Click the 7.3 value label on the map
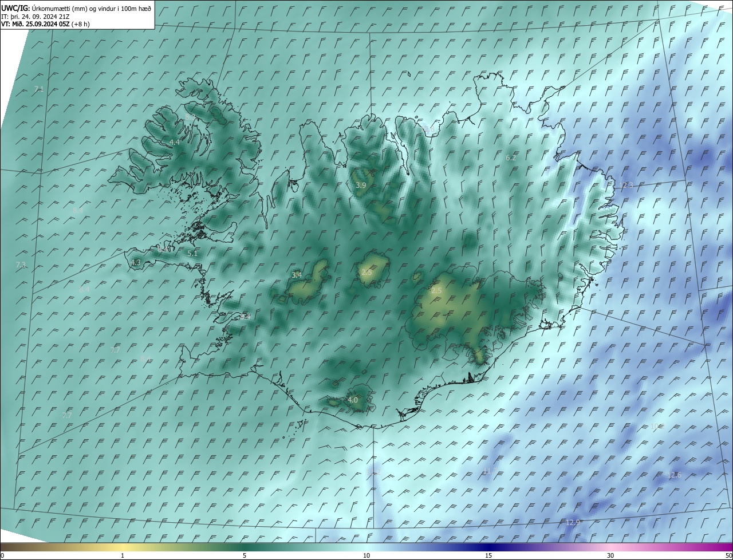 21,265
